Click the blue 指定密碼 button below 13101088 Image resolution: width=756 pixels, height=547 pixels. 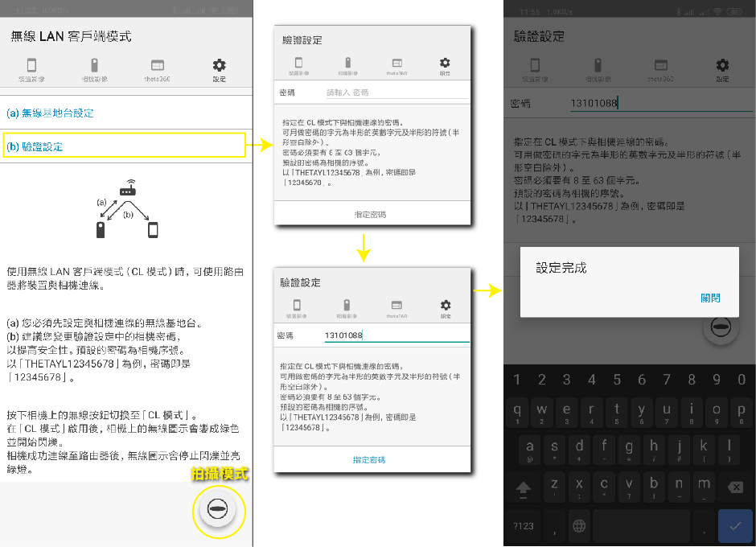370,459
